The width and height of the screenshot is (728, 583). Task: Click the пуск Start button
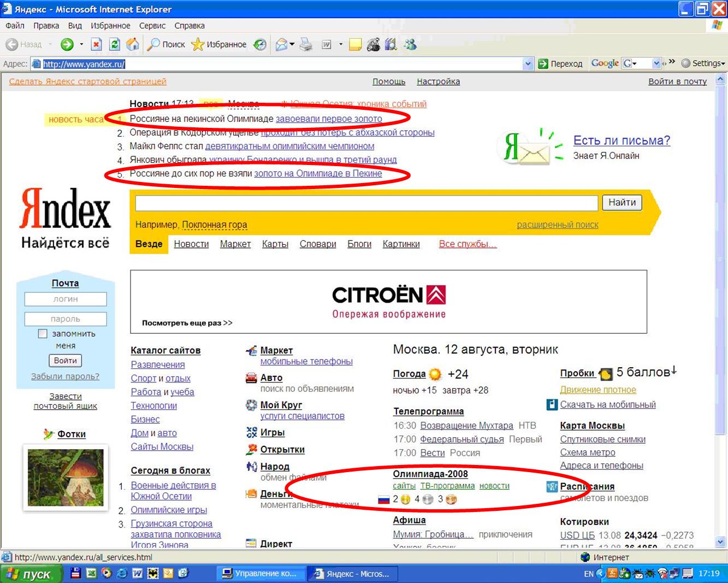(x=30, y=574)
